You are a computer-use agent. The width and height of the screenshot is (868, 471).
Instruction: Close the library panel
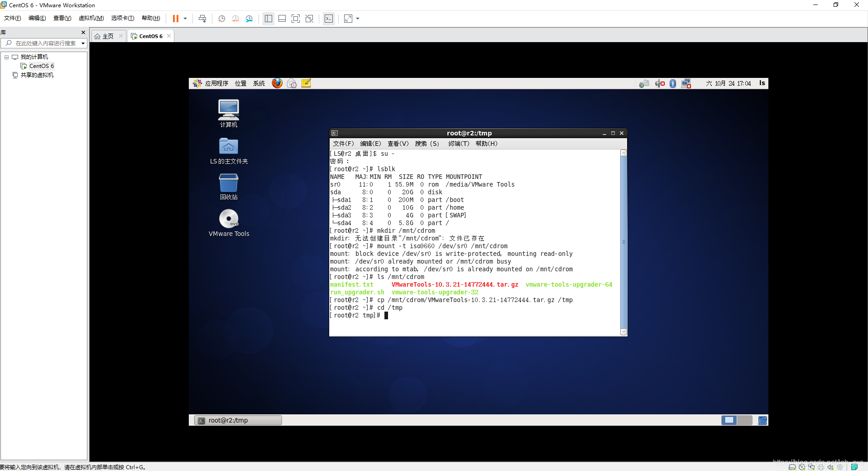[83, 32]
